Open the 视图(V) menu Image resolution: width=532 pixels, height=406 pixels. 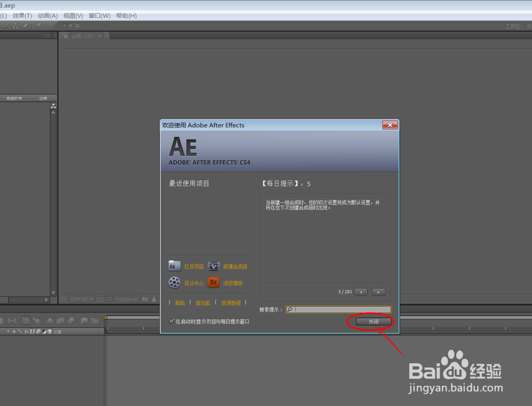click(x=73, y=15)
